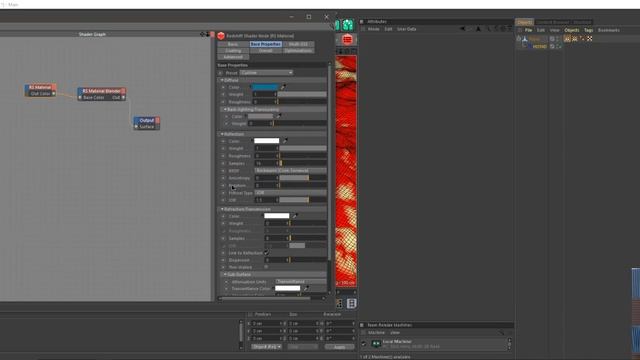Click the shader properties vertical scrollbar

pos(329,163)
